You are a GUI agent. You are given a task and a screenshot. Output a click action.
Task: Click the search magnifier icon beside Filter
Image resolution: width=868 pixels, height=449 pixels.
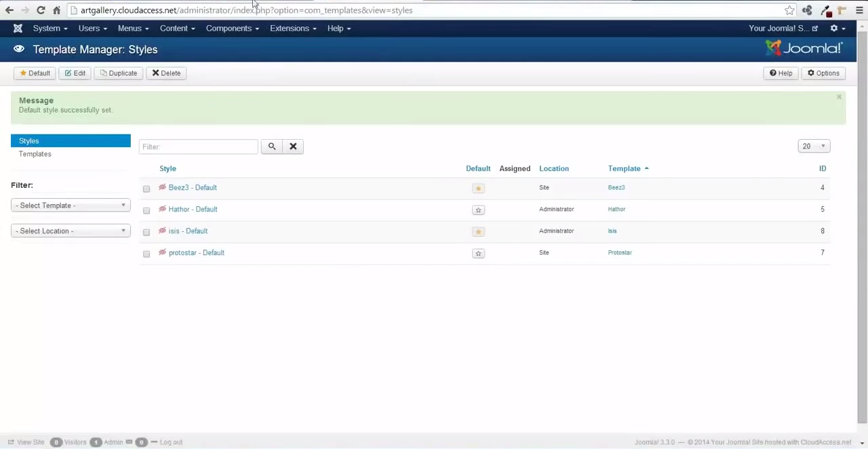point(272,147)
